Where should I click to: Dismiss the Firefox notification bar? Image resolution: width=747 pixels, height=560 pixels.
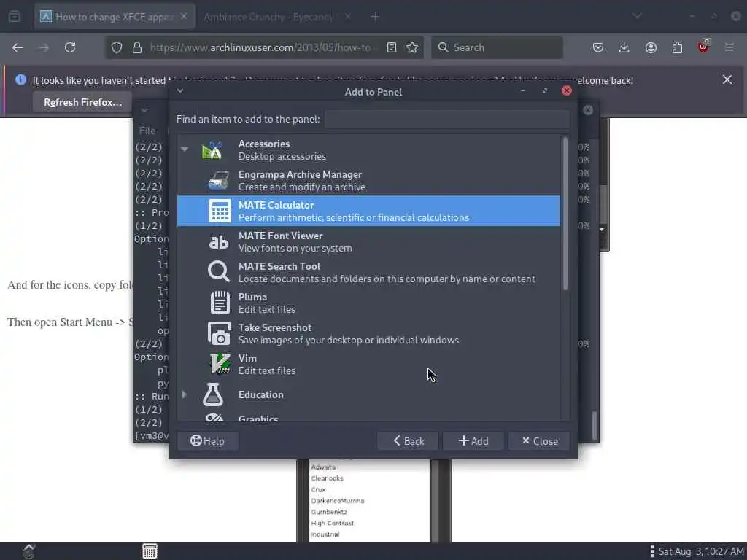coord(727,79)
